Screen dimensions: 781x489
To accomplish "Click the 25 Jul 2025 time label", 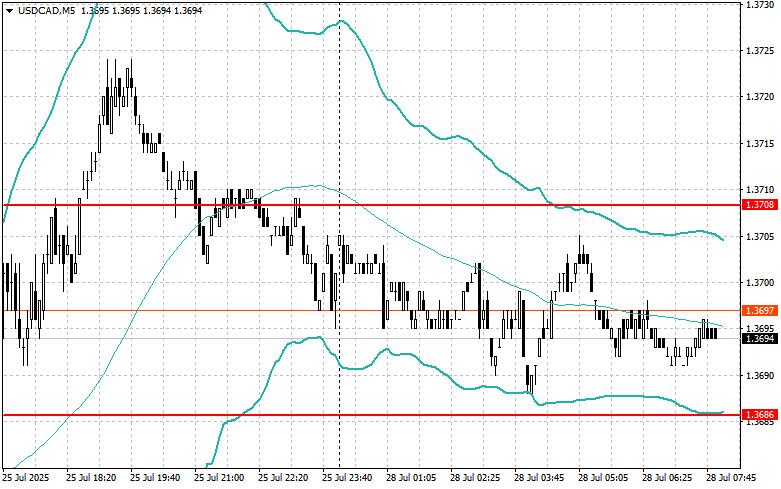I will (x=26, y=478).
